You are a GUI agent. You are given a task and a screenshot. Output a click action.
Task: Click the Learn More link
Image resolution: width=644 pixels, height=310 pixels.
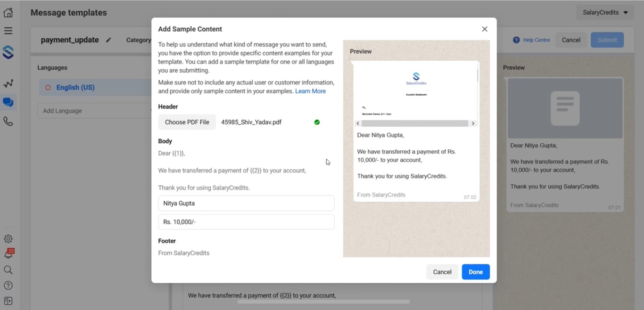310,91
